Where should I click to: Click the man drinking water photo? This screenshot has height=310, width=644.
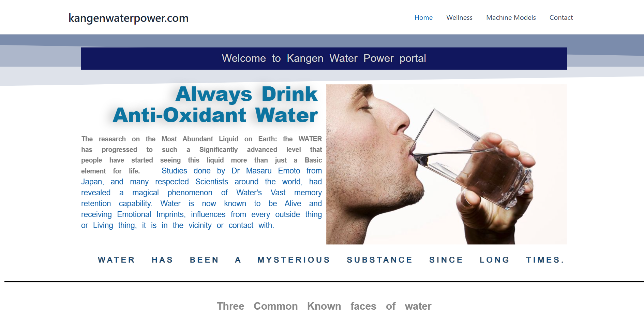[446, 164]
